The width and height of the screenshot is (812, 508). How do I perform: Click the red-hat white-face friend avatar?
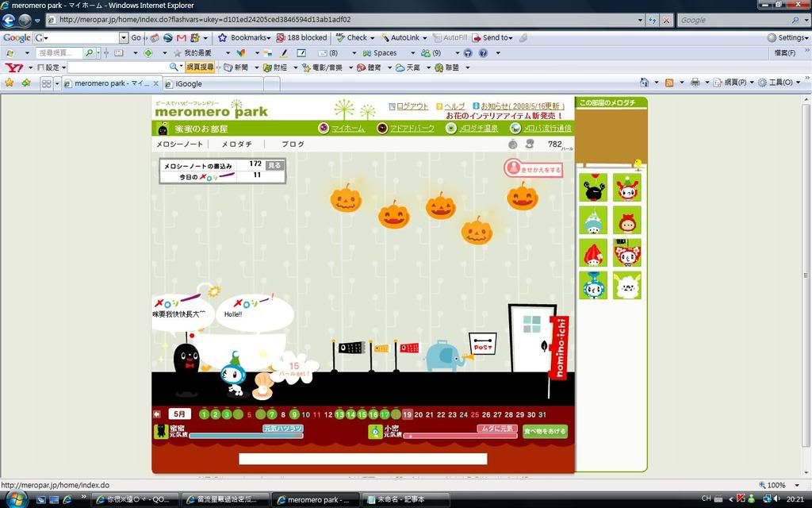click(627, 187)
